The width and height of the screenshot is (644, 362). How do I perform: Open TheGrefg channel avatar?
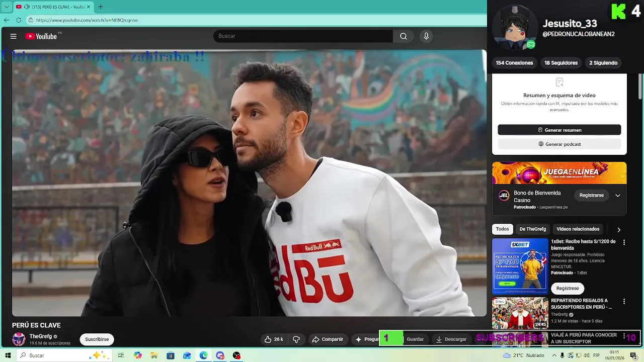pyautogui.click(x=19, y=339)
